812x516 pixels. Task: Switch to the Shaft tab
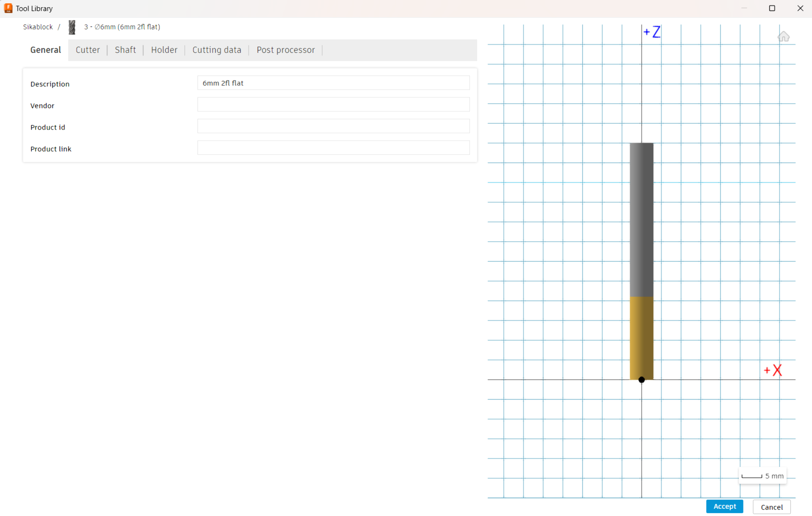125,50
